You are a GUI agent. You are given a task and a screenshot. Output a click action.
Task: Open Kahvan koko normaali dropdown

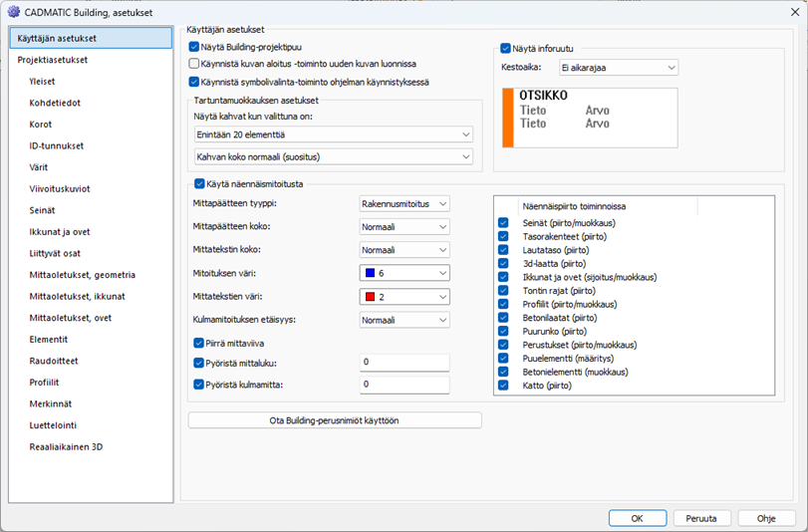tap(333, 156)
